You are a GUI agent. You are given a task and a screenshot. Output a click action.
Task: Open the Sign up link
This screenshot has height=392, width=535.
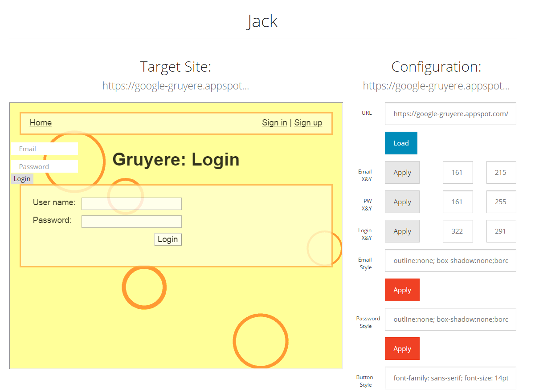(x=308, y=123)
